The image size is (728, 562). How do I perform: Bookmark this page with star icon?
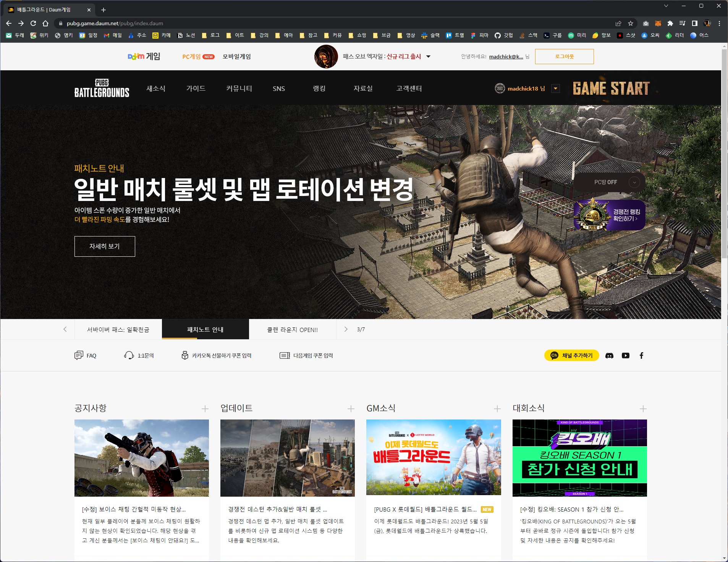point(631,23)
